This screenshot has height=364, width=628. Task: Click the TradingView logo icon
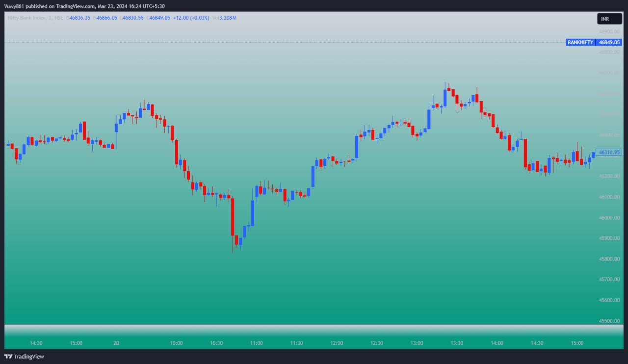point(8,357)
